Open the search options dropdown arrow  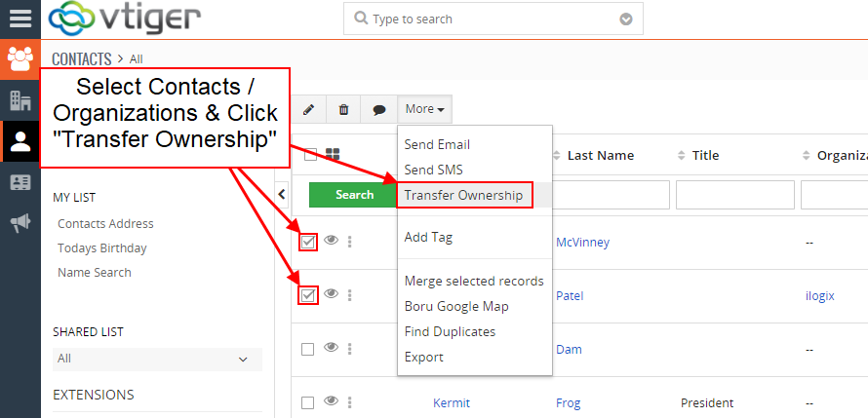(625, 19)
